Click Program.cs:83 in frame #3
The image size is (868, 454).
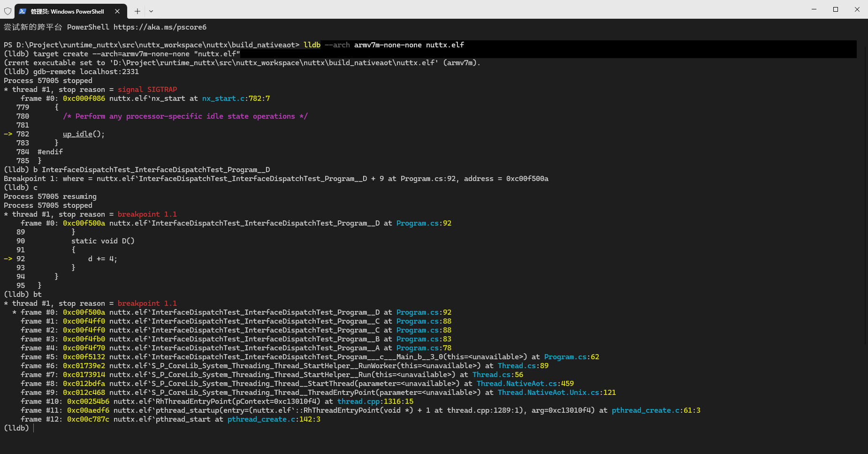[424, 339]
